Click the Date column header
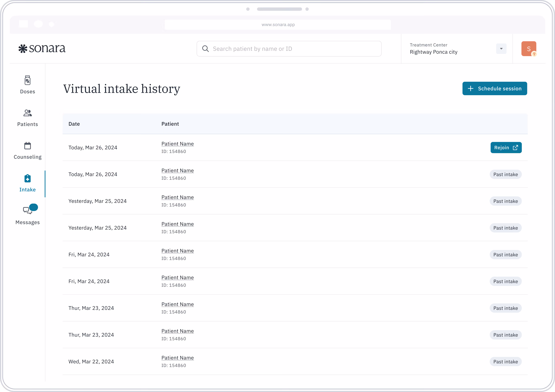 click(74, 124)
